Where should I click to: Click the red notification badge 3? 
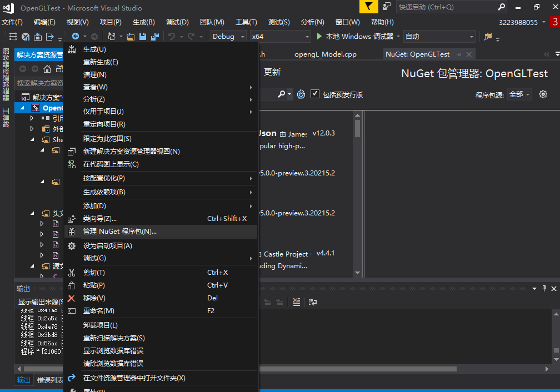tap(555, 22)
